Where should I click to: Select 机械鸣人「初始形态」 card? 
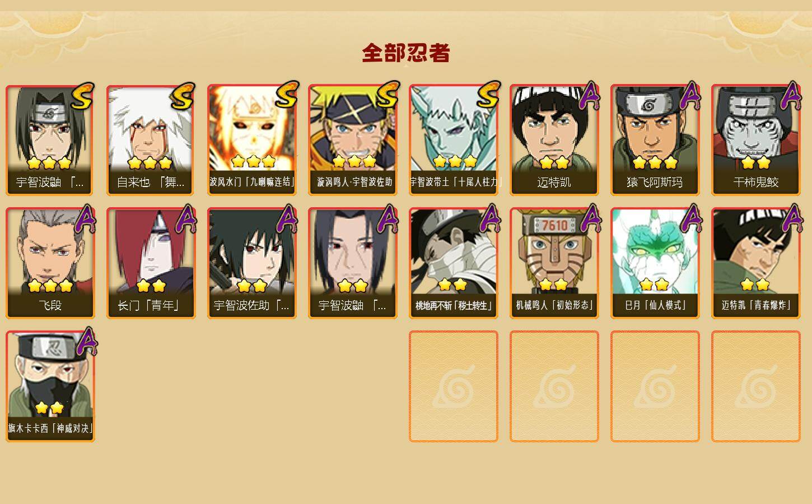pyautogui.click(x=554, y=263)
